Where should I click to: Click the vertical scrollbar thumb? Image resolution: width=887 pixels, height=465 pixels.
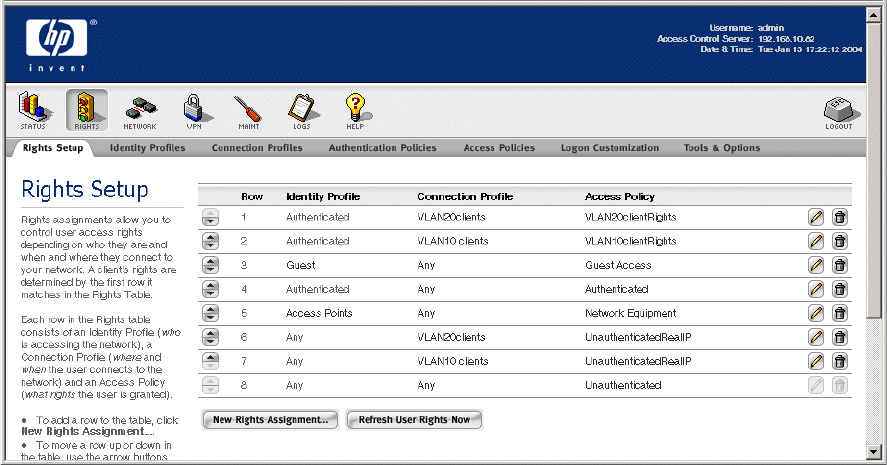[x=873, y=170]
